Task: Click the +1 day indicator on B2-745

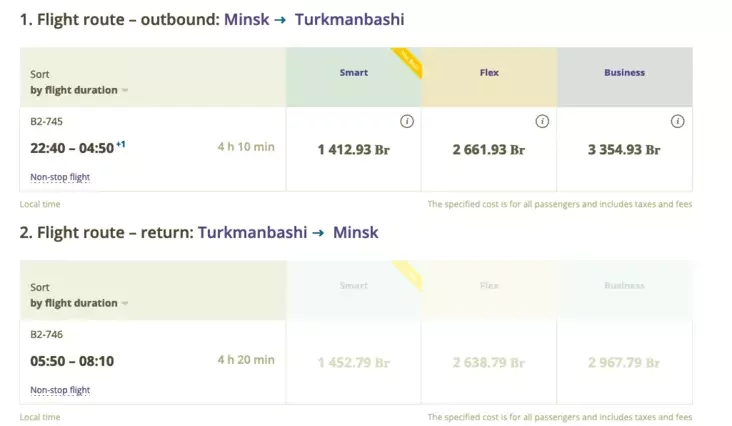Action: 120,144
